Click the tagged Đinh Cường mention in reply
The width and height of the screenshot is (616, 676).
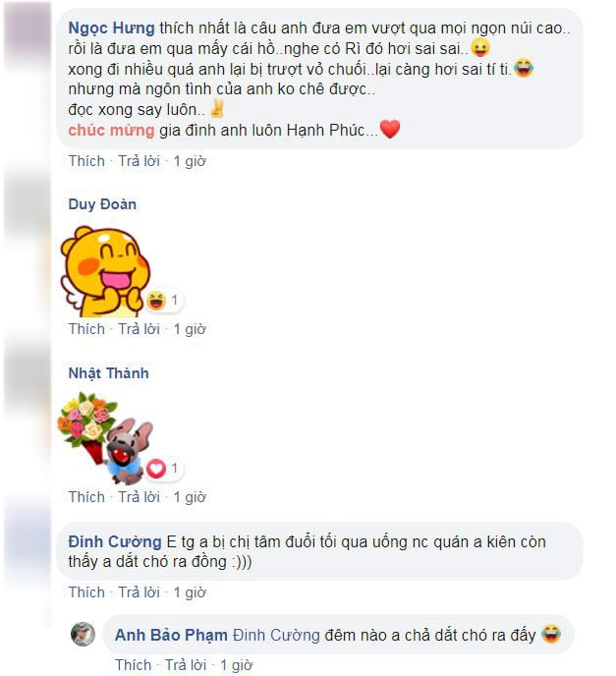(276, 635)
